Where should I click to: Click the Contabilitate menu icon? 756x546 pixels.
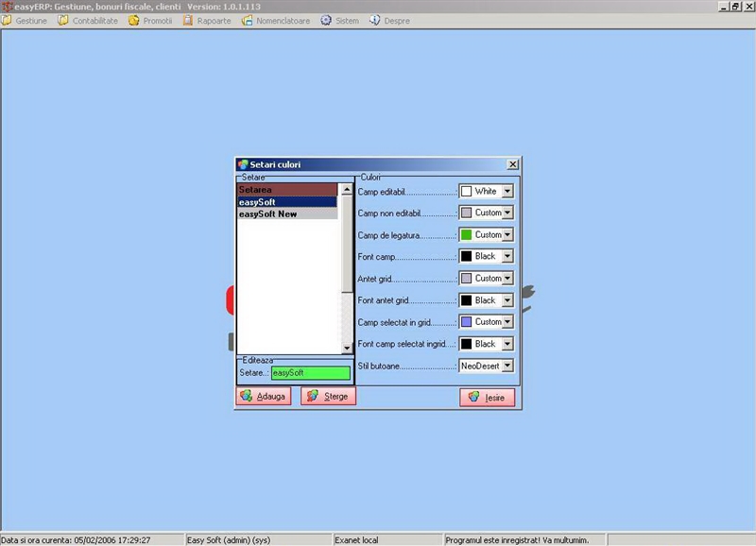coord(64,20)
